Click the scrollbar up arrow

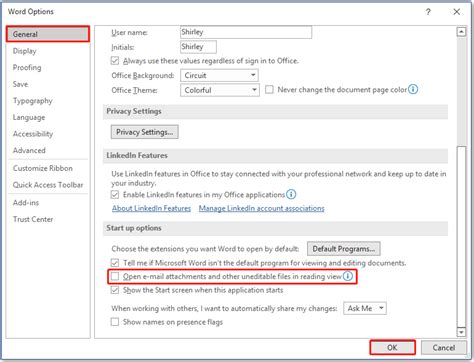(x=461, y=32)
